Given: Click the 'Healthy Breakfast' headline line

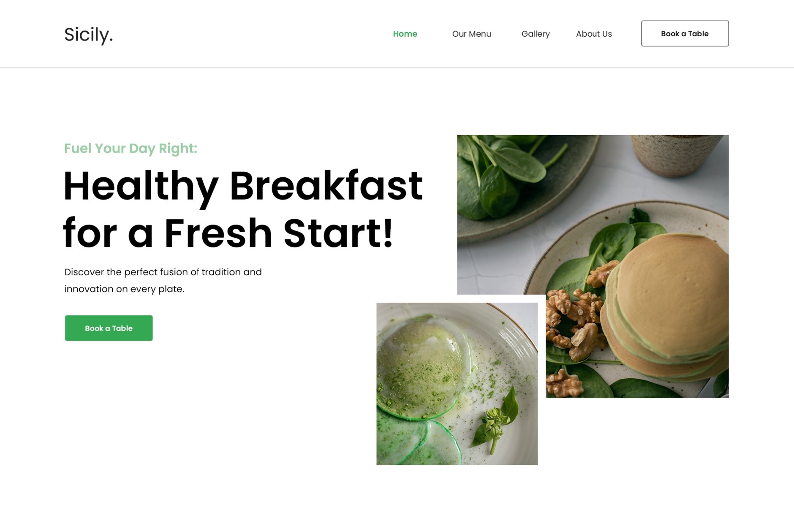Looking at the screenshot, I should point(243,186).
